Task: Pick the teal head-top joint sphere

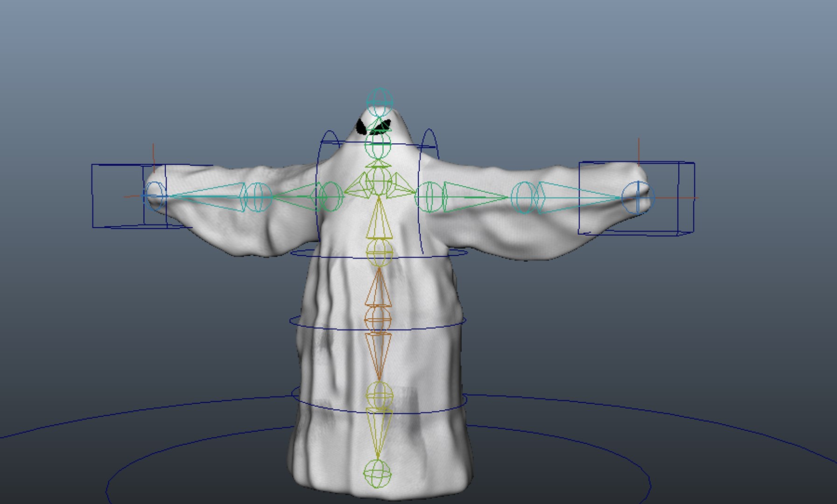Action: [380, 102]
